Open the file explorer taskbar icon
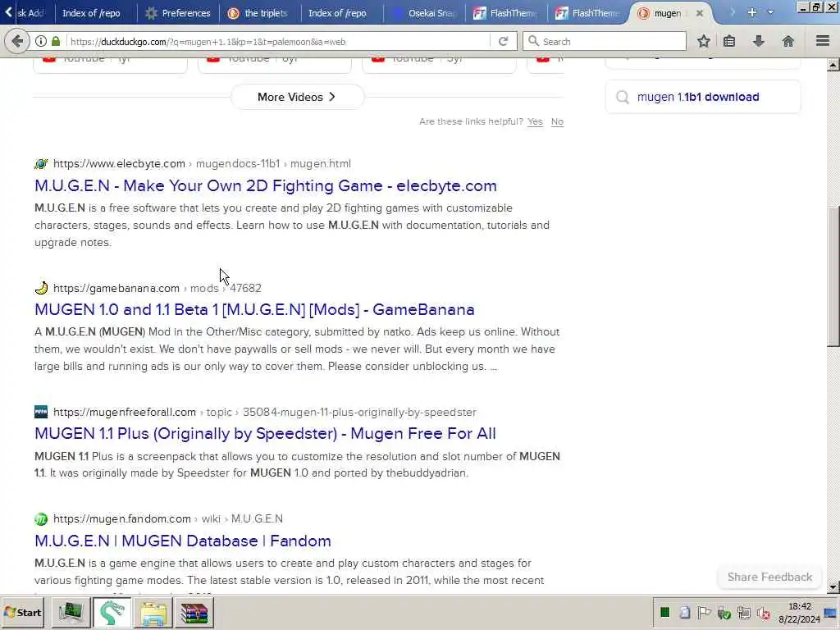The width and height of the screenshot is (840, 630). pyautogui.click(x=153, y=612)
